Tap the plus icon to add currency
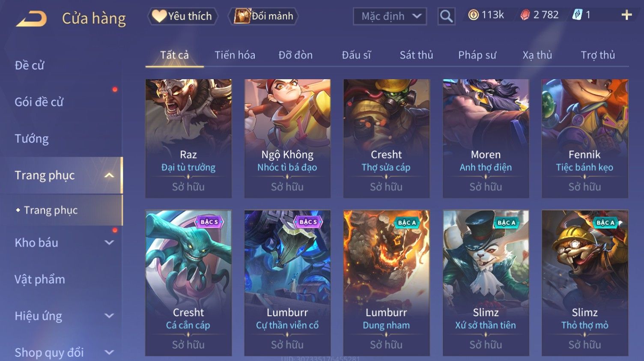The width and height of the screenshot is (644, 361). 626,15
